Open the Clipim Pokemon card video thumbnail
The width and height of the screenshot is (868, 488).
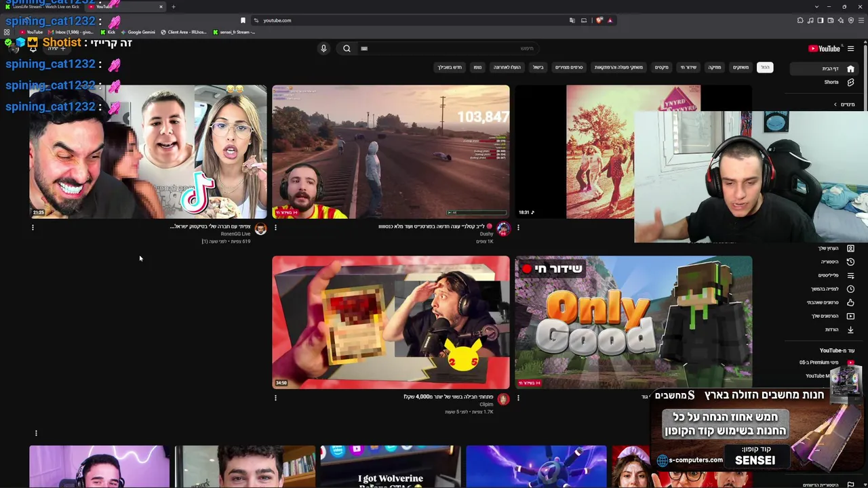[x=391, y=322]
